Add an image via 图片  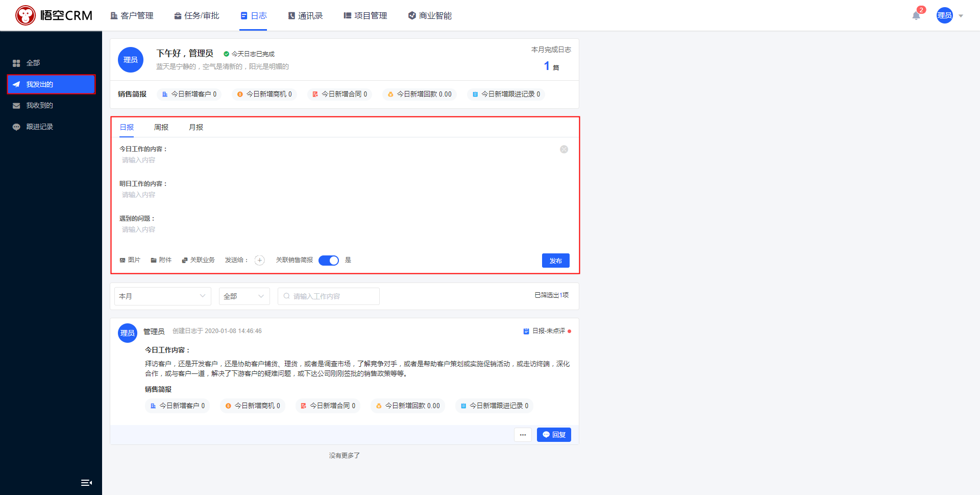130,260
